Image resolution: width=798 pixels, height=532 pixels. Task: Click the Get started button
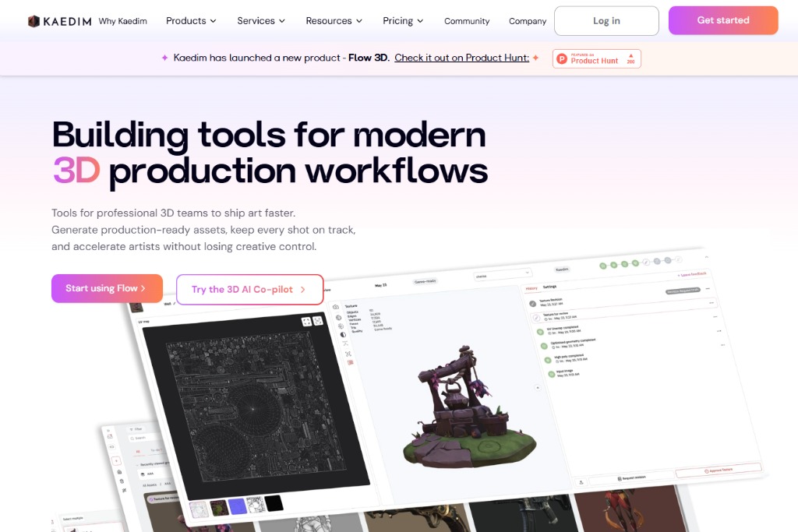pyautogui.click(x=722, y=20)
